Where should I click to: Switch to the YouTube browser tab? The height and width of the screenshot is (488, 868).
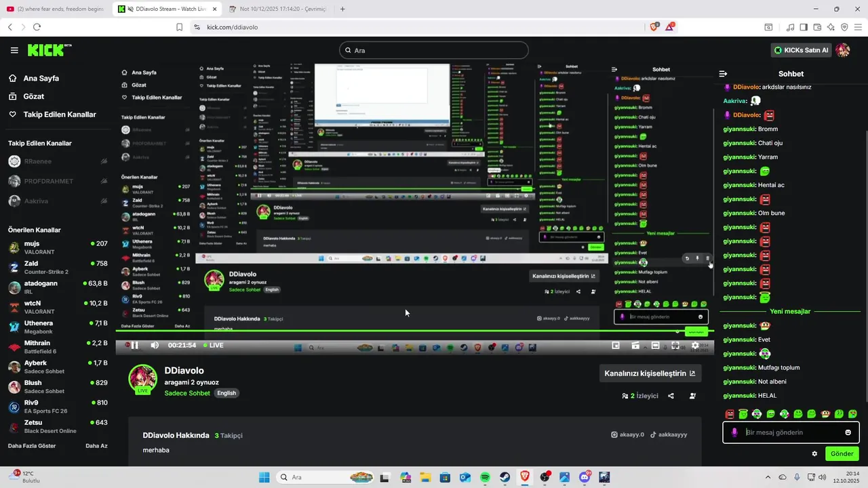pos(56,9)
